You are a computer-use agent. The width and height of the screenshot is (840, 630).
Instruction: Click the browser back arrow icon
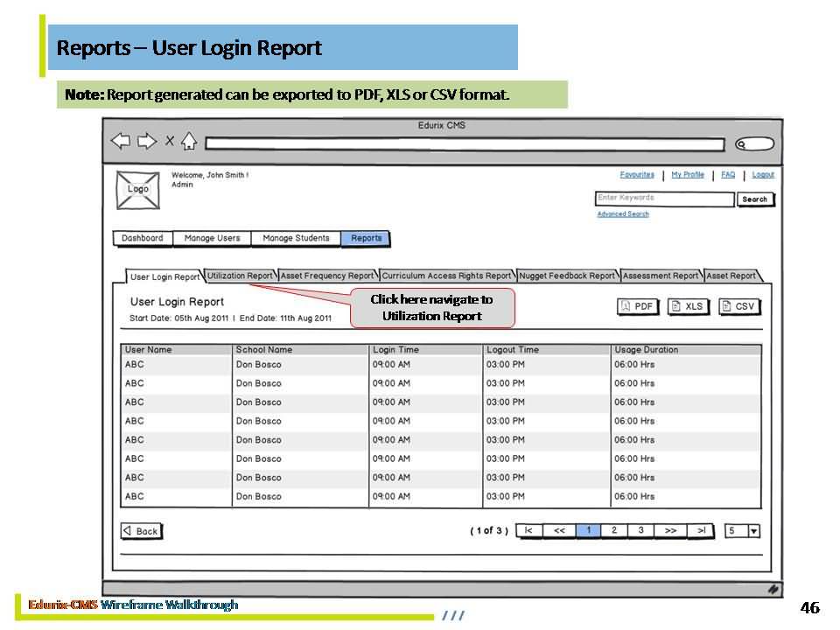click(121, 141)
